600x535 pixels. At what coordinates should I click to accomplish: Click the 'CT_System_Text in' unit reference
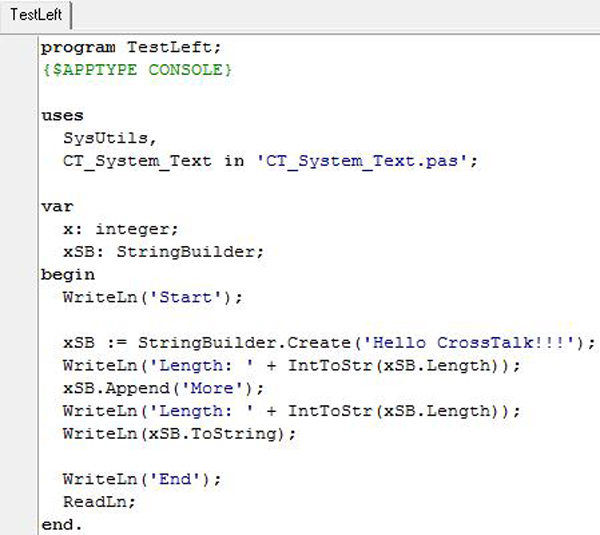point(148,161)
